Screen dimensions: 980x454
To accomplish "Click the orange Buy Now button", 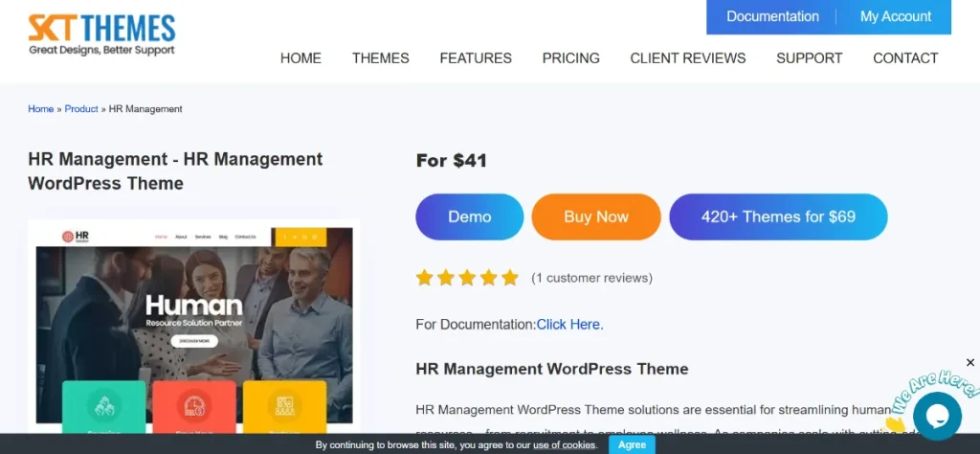I will click(x=596, y=217).
